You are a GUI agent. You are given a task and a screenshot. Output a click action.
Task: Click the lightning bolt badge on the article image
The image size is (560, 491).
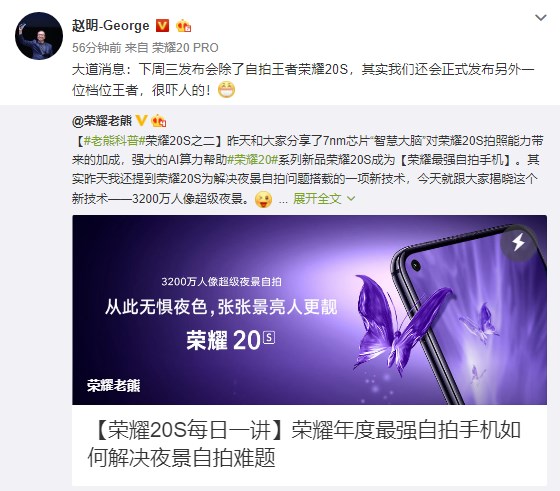tap(518, 242)
